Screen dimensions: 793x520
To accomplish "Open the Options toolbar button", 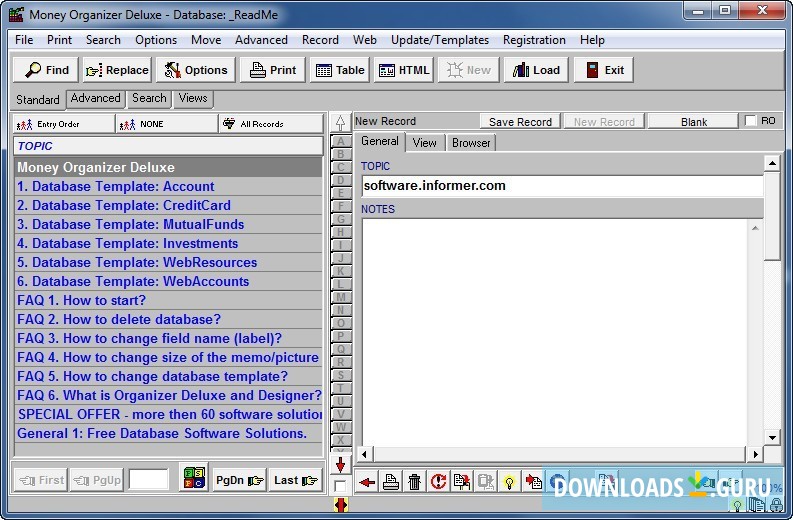I will click(x=196, y=70).
